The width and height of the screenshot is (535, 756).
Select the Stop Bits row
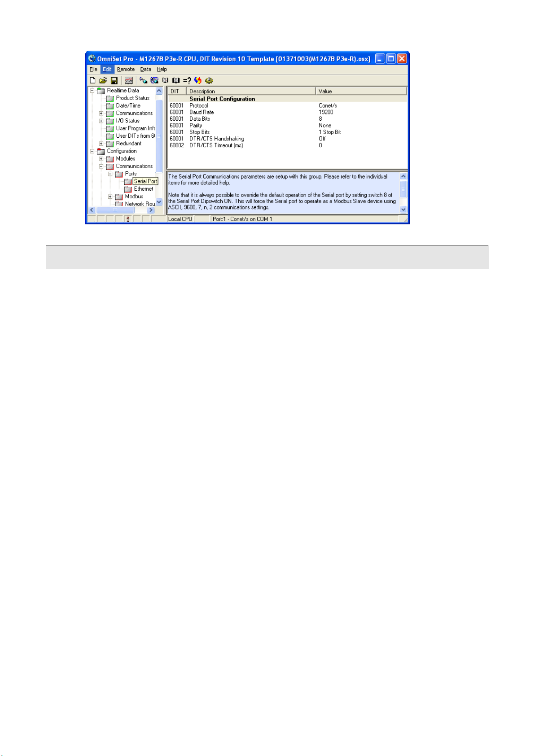tap(287, 132)
